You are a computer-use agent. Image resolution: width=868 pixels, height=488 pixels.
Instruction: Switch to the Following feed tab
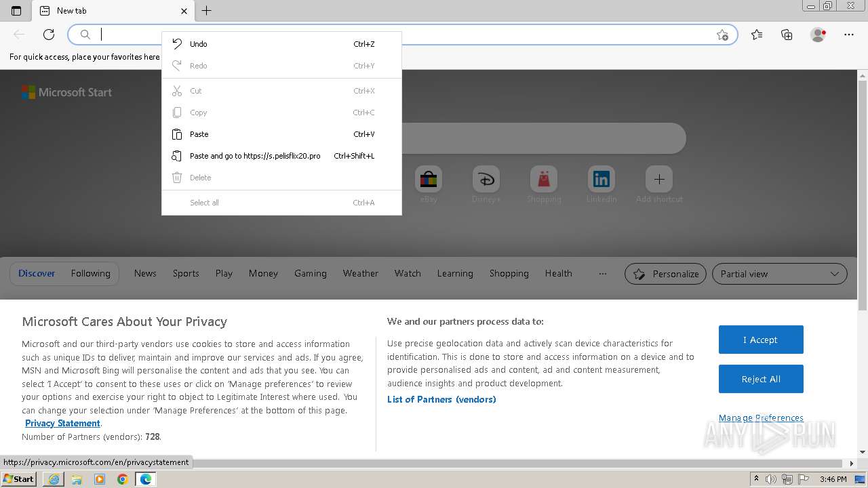(90, 273)
